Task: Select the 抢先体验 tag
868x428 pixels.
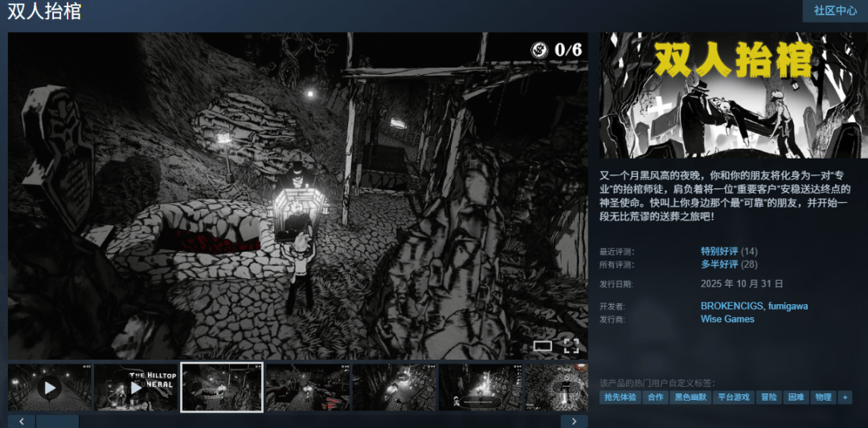Action: (620, 397)
